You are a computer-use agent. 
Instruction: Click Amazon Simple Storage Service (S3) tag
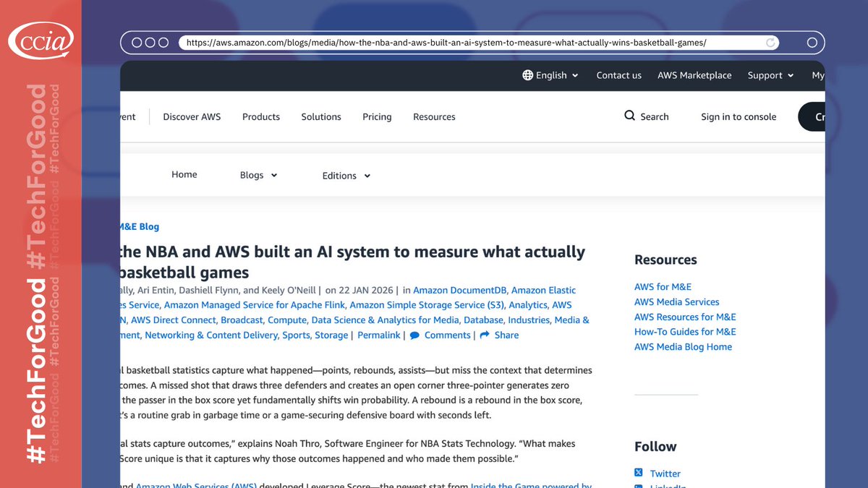tap(428, 305)
